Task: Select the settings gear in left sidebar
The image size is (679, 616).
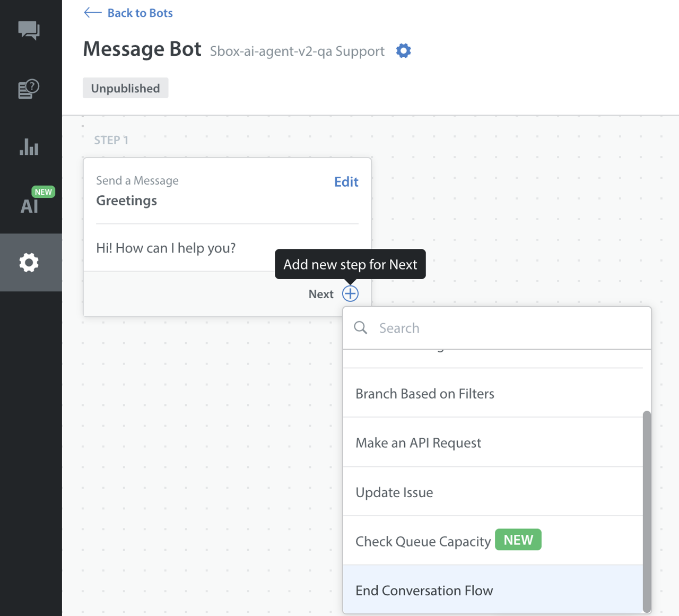Action: (x=29, y=263)
